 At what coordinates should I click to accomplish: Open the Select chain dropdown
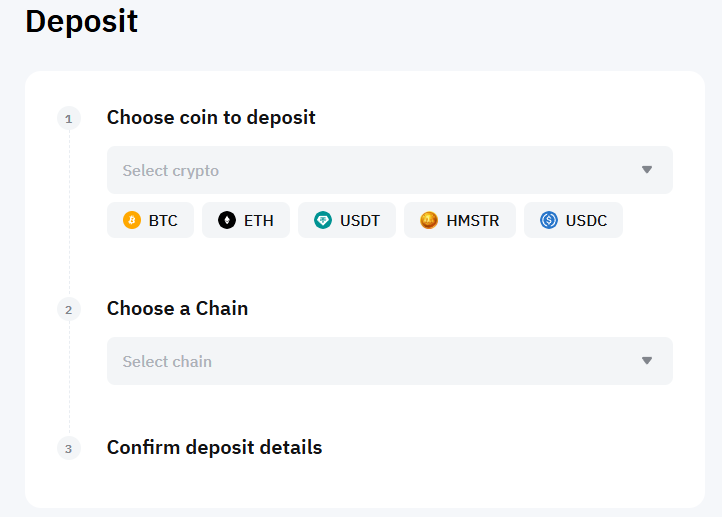pos(390,361)
